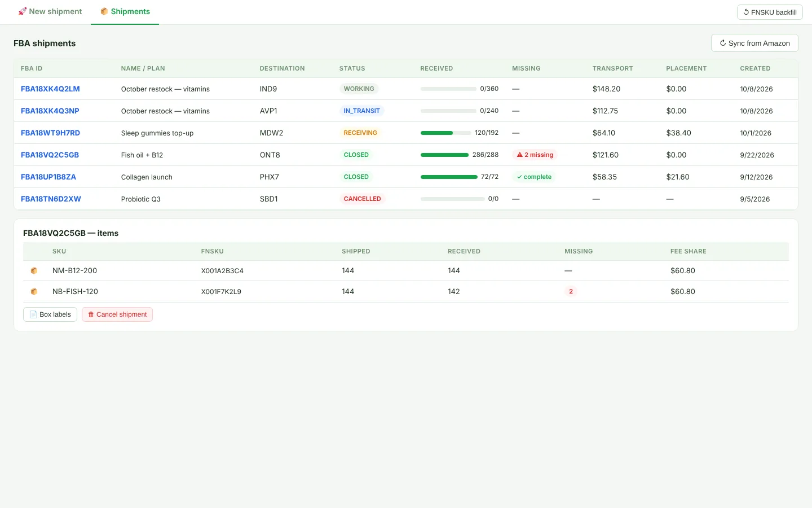Click the document icon in Box labels
Image resolution: width=812 pixels, height=508 pixels.
pyautogui.click(x=33, y=314)
